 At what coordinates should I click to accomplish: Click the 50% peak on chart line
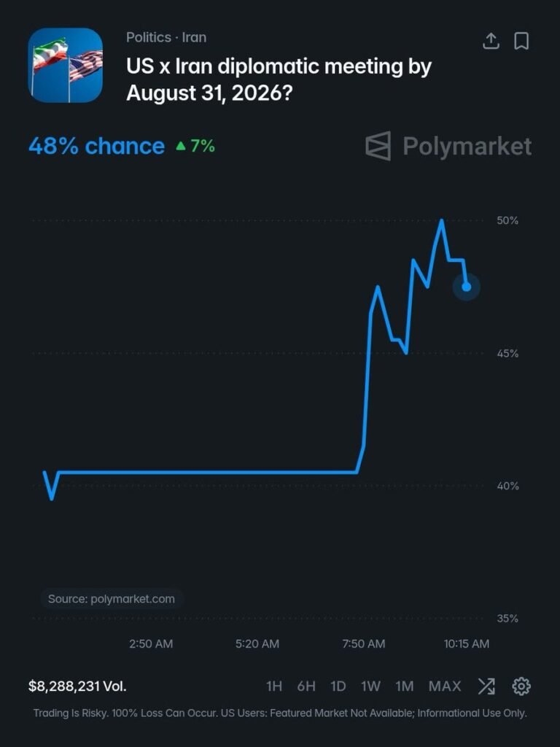[x=442, y=220]
